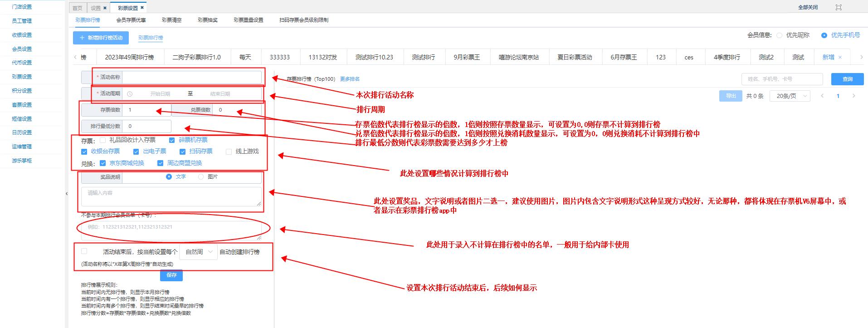Viewport: 868px width, 328px height.
Task: Focus the 排行最低分数 input
Action: tap(146, 126)
